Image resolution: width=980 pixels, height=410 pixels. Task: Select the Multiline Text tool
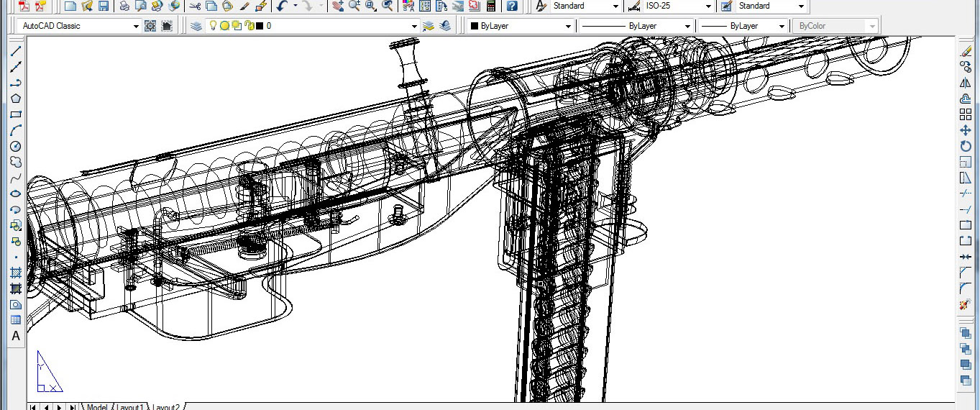point(16,336)
